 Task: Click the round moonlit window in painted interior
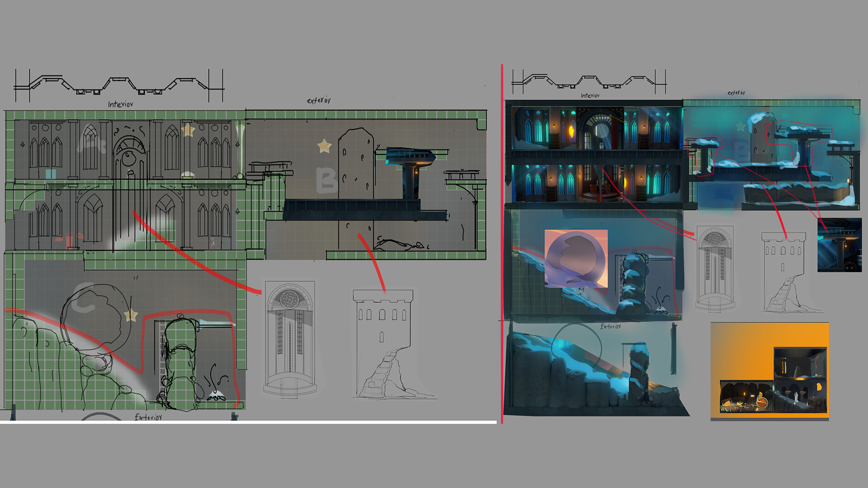pos(601,131)
